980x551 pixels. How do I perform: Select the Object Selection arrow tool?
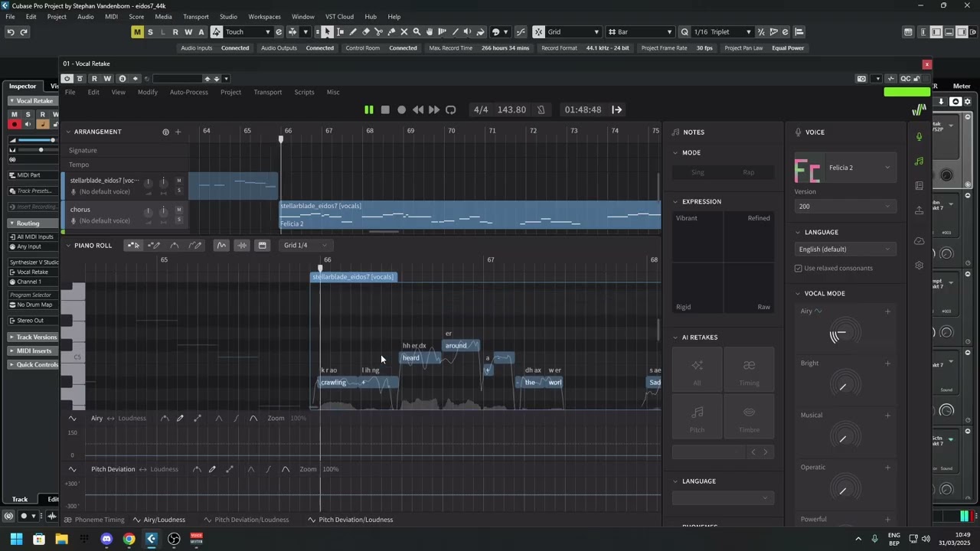[x=327, y=32]
